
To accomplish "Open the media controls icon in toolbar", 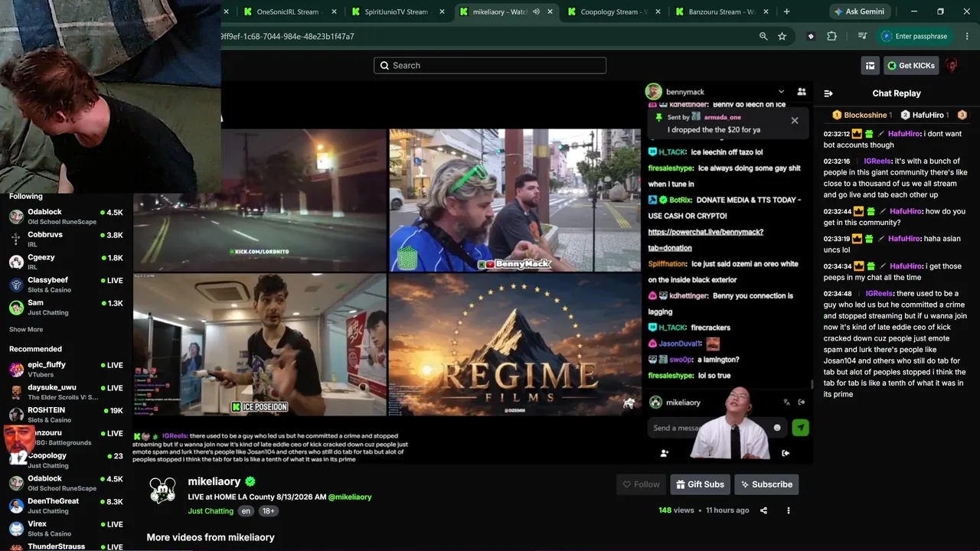I will point(862,36).
